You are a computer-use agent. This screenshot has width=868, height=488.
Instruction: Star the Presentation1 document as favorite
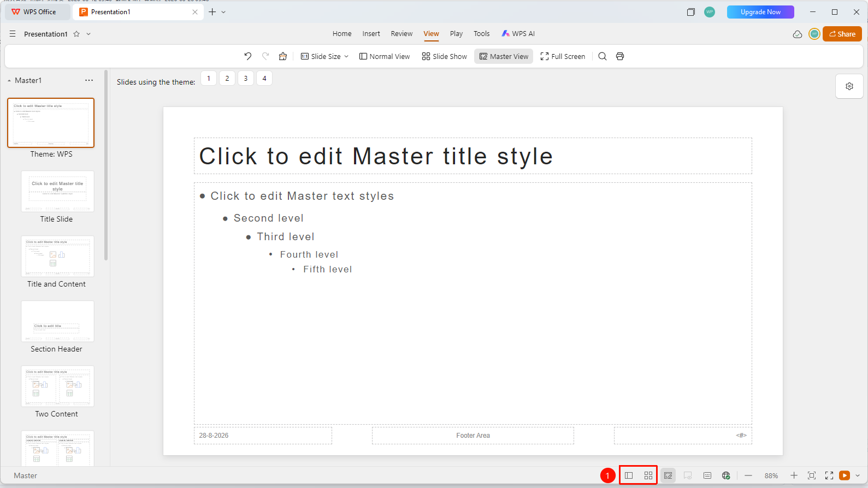click(x=76, y=34)
